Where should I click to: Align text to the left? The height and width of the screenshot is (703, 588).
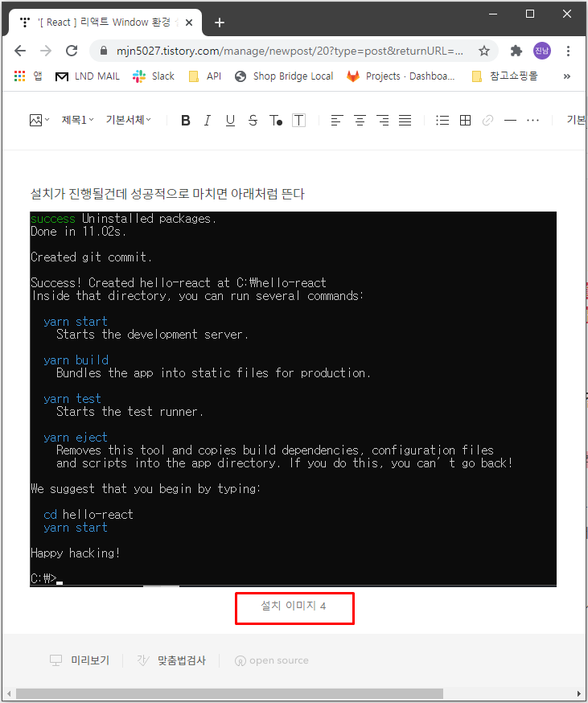coord(337,120)
